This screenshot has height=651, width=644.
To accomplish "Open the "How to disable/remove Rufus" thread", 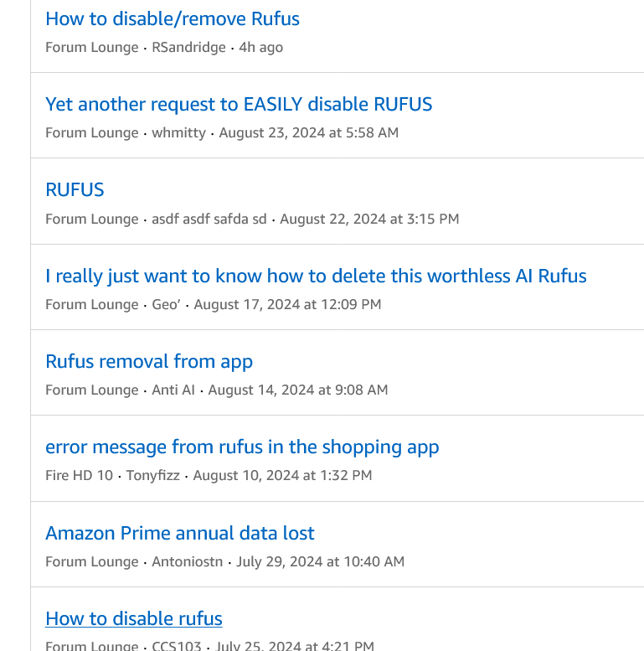I will click(x=172, y=18).
